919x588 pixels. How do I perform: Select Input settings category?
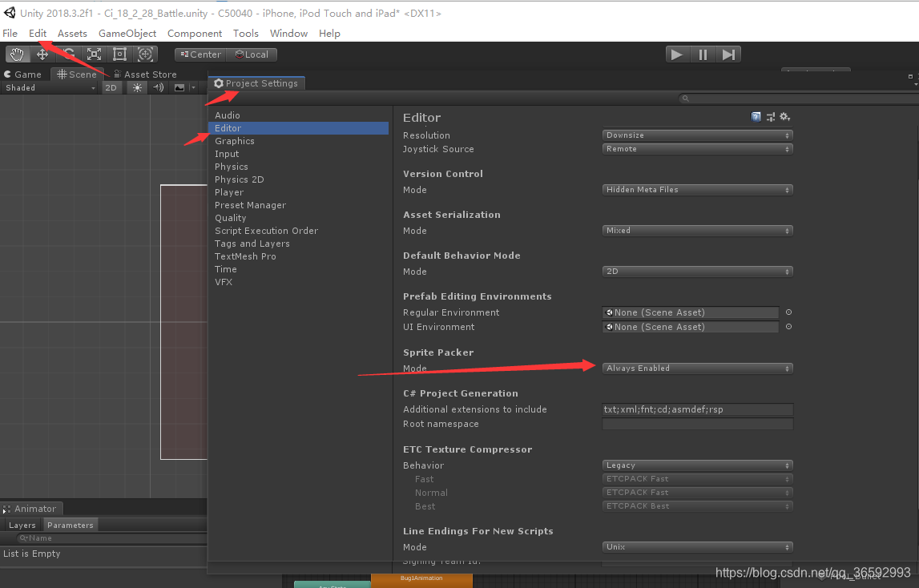click(x=298, y=154)
